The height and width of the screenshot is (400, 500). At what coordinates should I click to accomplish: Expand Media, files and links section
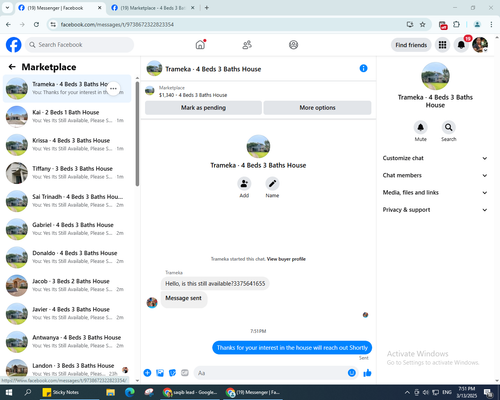coord(435,192)
